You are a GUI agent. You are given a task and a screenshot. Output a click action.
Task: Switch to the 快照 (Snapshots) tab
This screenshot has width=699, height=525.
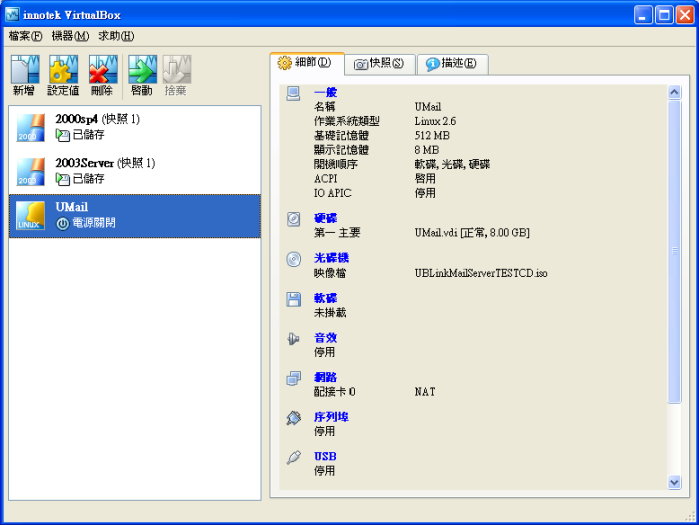(379, 64)
